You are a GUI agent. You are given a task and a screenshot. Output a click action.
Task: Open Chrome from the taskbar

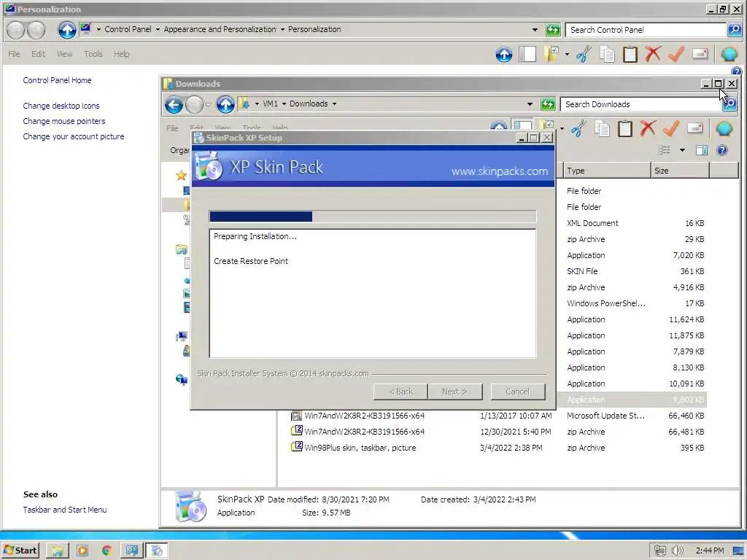[107, 551]
